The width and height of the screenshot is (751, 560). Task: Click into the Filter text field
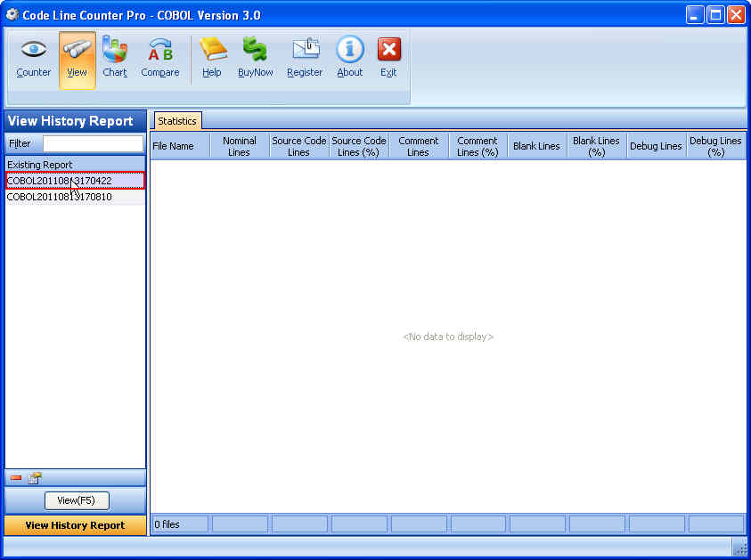[93, 143]
